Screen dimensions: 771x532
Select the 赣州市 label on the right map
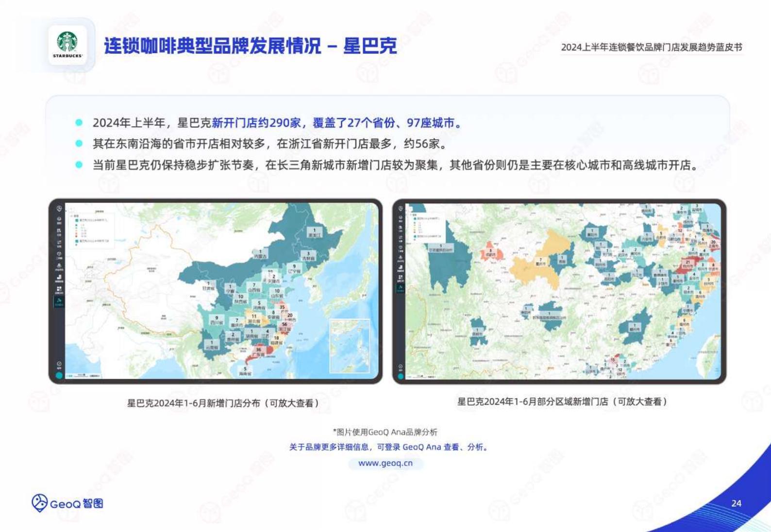634,327
